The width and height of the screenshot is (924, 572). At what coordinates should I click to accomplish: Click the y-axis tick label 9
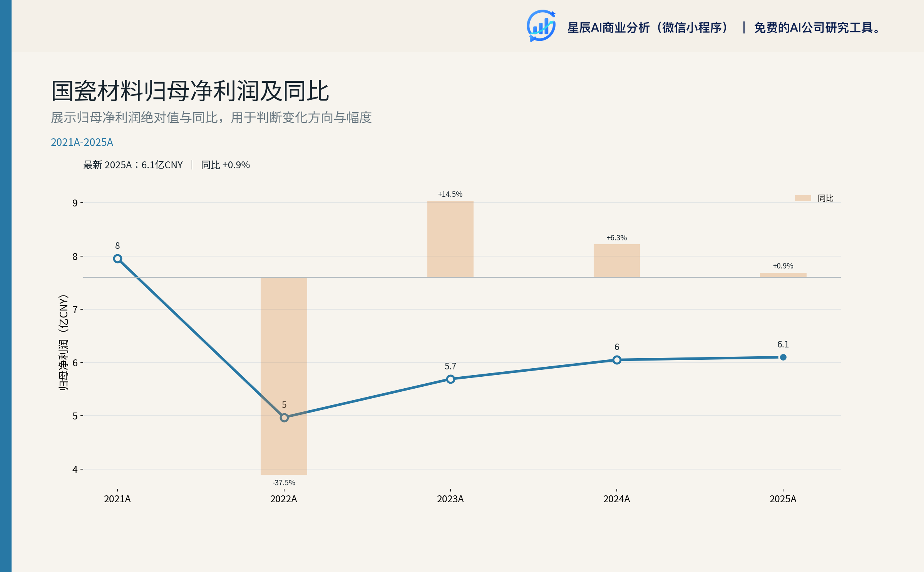click(x=75, y=203)
